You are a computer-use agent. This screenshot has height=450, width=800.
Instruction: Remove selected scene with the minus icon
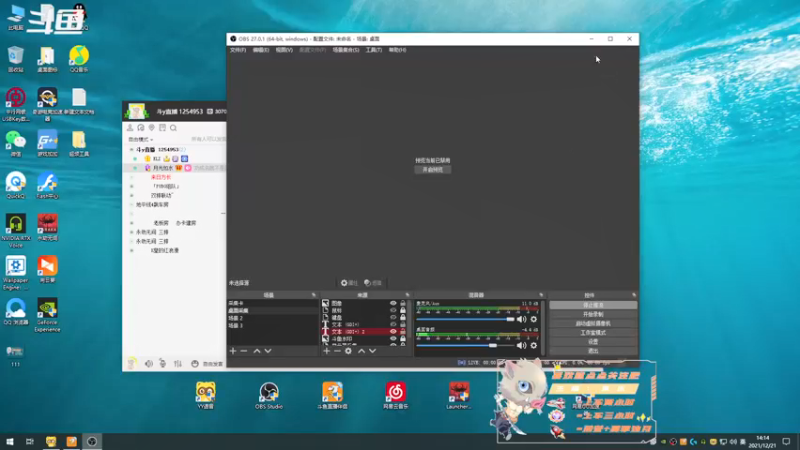pyautogui.click(x=244, y=351)
